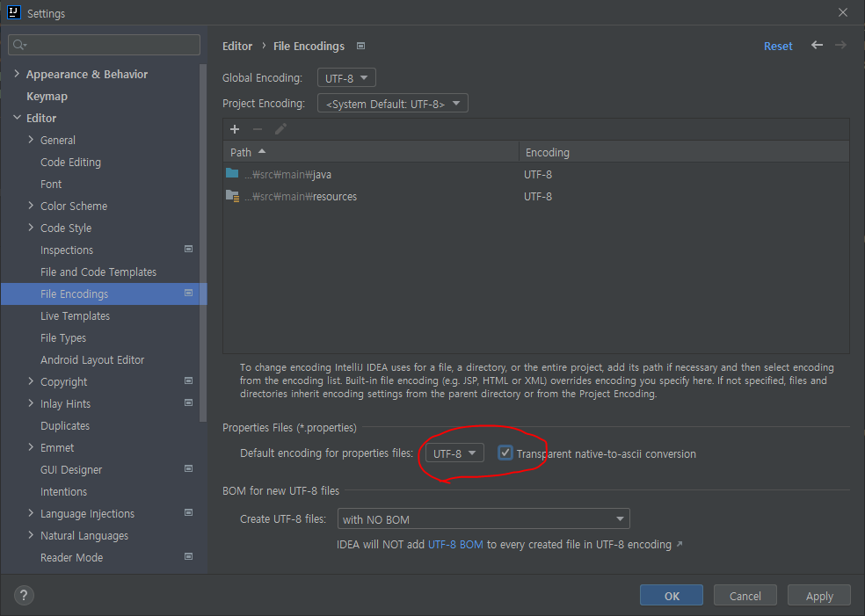Expand the Emmet node
Viewport: 865px width, 616px height.
click(31, 447)
